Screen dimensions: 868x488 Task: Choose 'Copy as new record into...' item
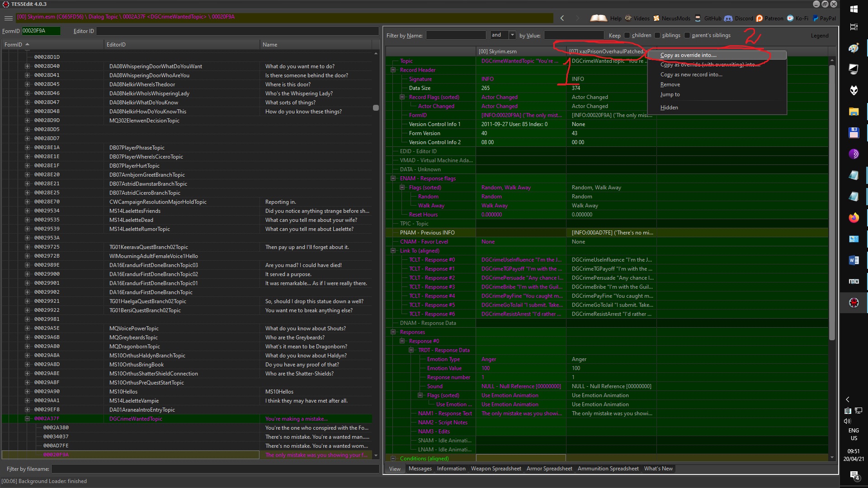pyautogui.click(x=717, y=75)
